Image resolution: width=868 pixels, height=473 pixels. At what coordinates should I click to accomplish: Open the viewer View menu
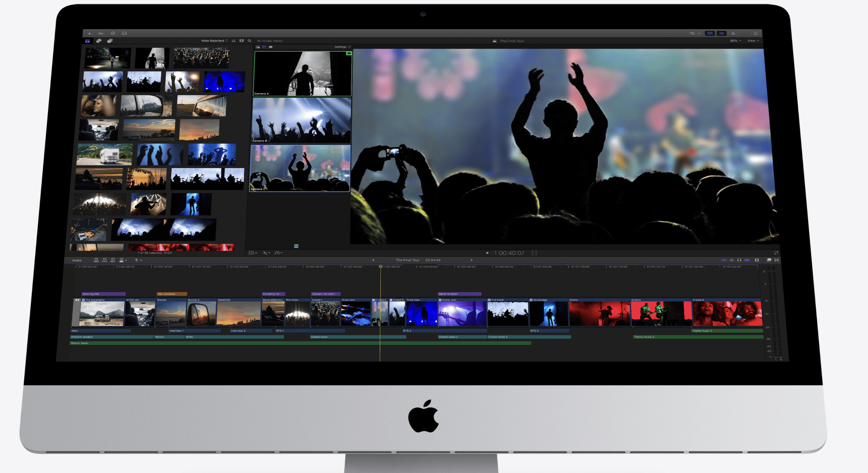pos(753,41)
